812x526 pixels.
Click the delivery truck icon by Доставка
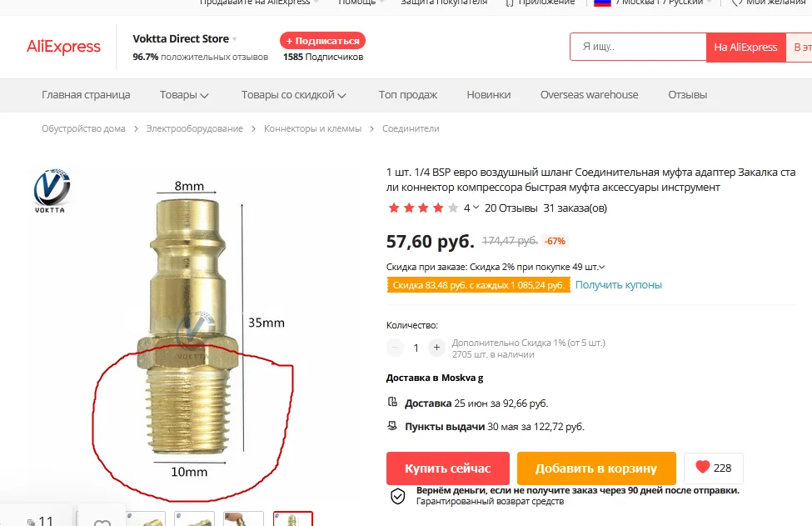pos(392,402)
